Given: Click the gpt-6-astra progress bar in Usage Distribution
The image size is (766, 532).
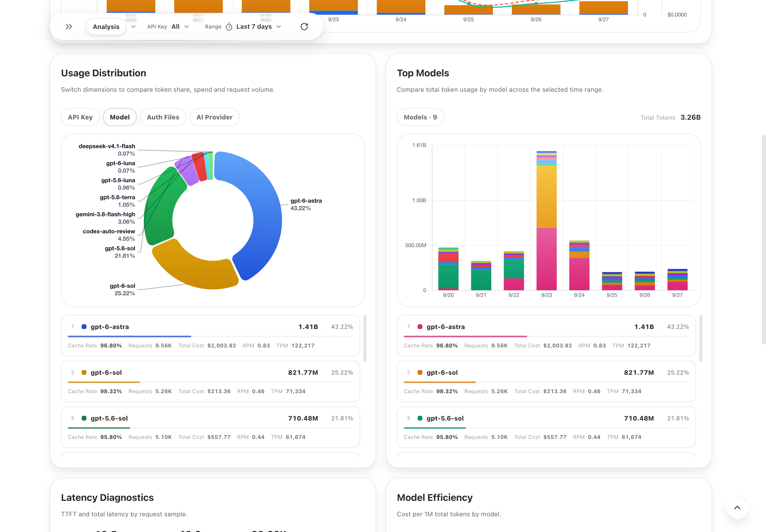Looking at the screenshot, I should pyautogui.click(x=210, y=336).
